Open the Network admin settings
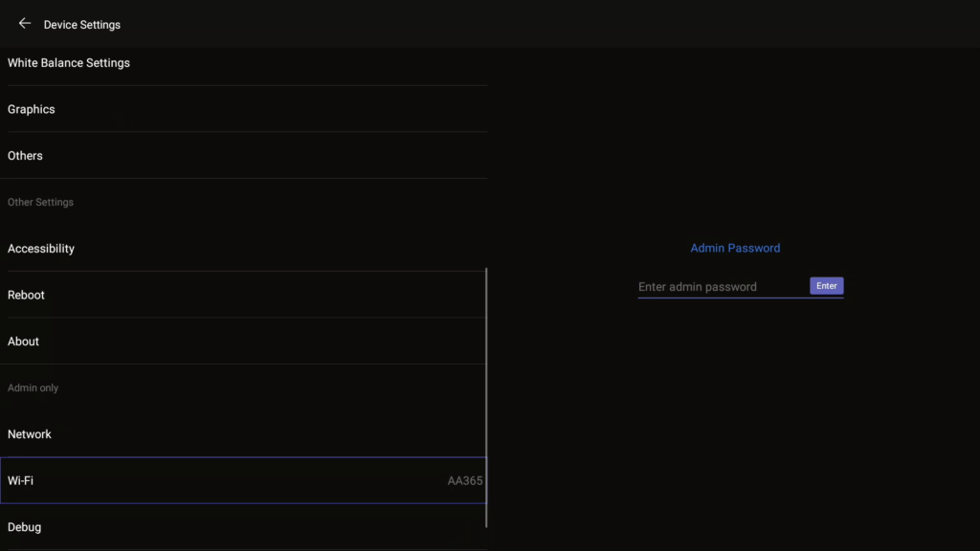Viewport: 980px width, 551px height. click(244, 434)
